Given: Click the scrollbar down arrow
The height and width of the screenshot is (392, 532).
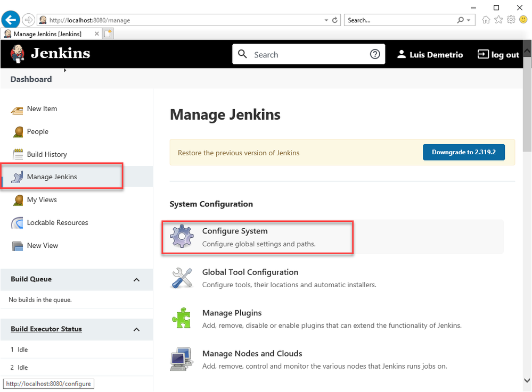Looking at the screenshot, I should point(527,380).
